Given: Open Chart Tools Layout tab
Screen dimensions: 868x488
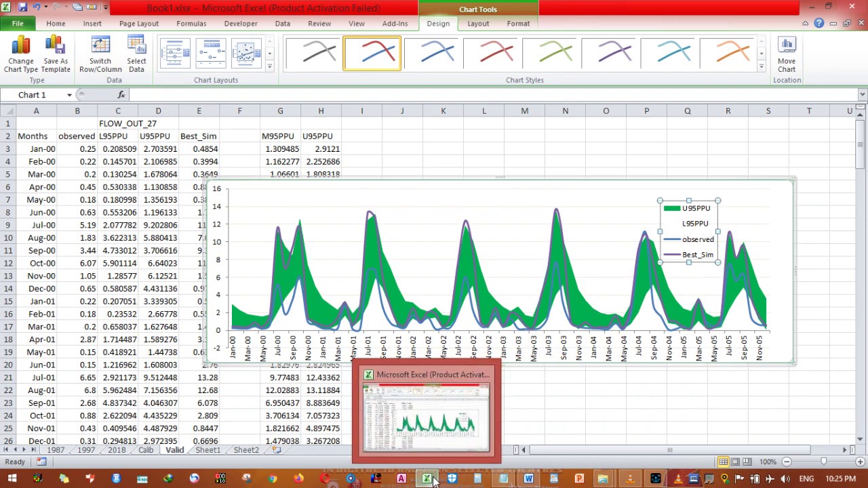Looking at the screenshot, I should click(478, 24).
